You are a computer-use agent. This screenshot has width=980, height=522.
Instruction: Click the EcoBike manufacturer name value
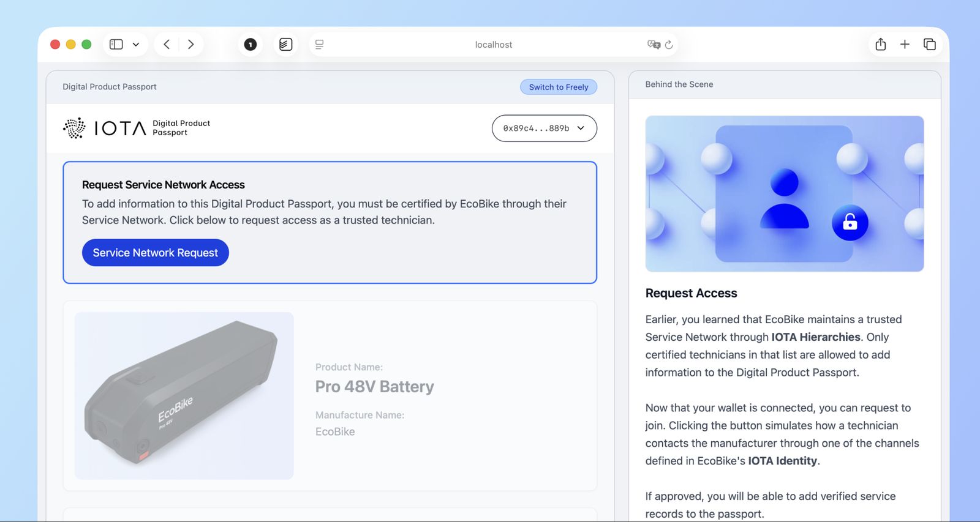click(x=335, y=431)
